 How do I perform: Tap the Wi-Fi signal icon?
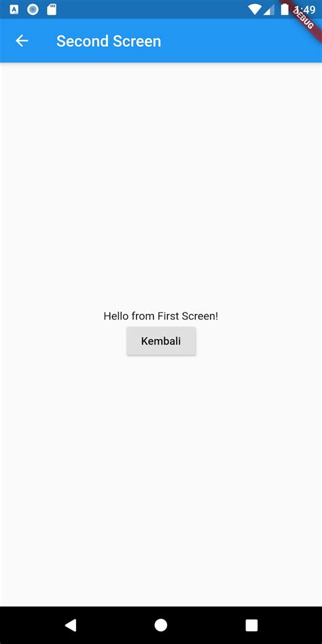coord(255,10)
